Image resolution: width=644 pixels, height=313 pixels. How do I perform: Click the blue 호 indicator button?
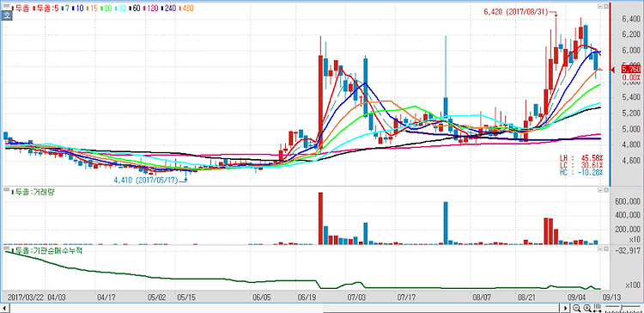pos(6,15)
